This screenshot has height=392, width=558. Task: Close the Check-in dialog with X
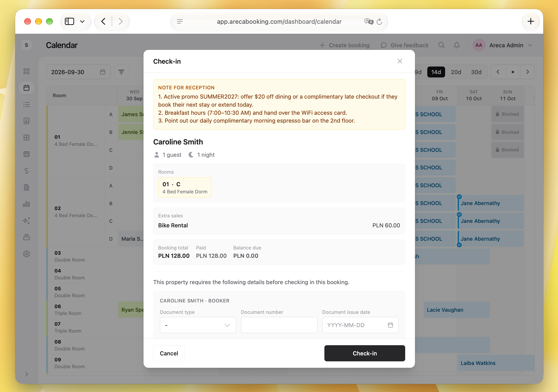tap(399, 61)
